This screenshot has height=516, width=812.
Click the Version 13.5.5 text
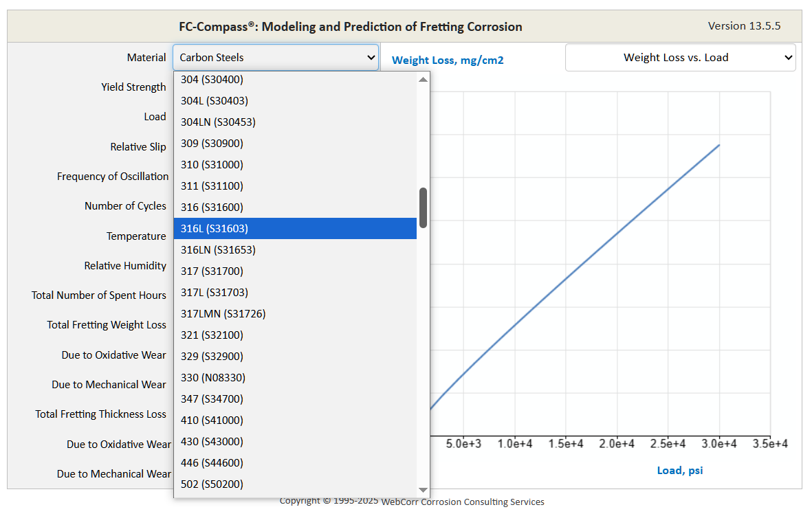[744, 26]
